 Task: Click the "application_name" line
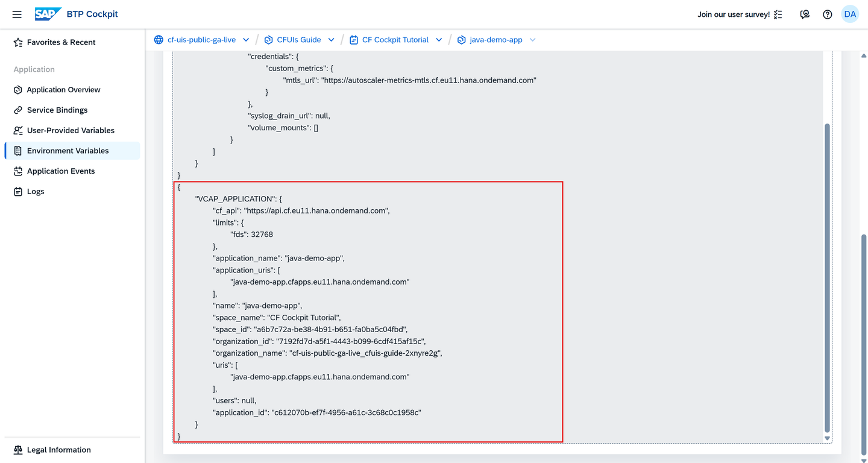[x=279, y=258]
